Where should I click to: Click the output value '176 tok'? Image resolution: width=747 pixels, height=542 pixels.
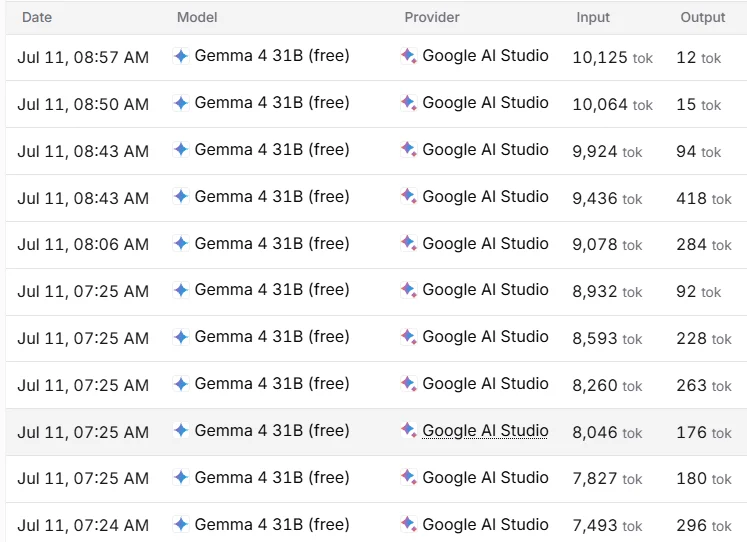tap(704, 432)
